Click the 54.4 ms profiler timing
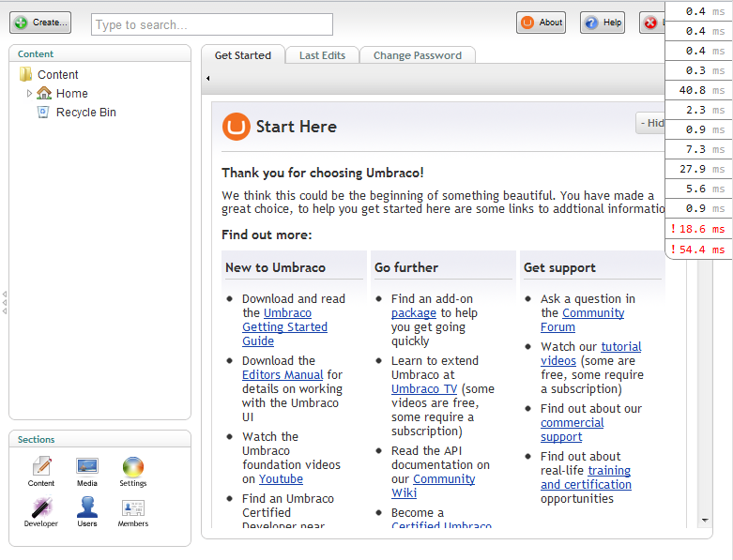This screenshot has height=560, width=733. click(x=699, y=250)
